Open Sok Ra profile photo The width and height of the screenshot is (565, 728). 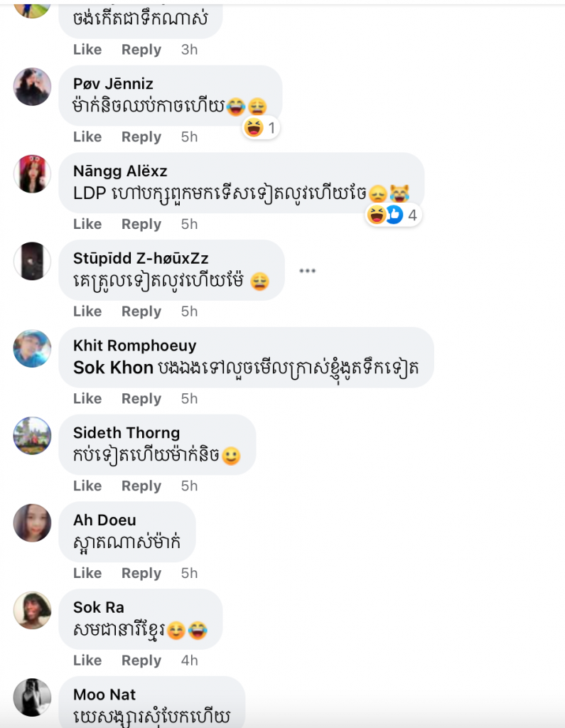(32, 611)
